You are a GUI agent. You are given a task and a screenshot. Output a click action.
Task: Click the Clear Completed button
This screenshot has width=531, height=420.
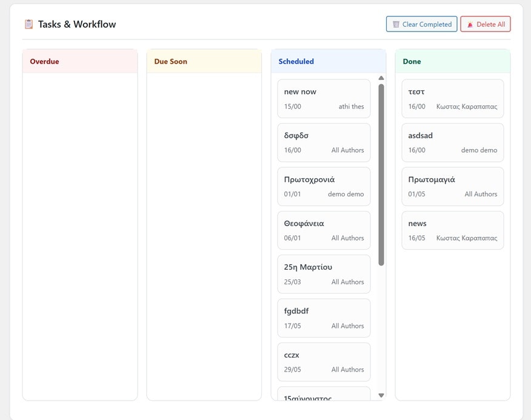click(x=422, y=24)
